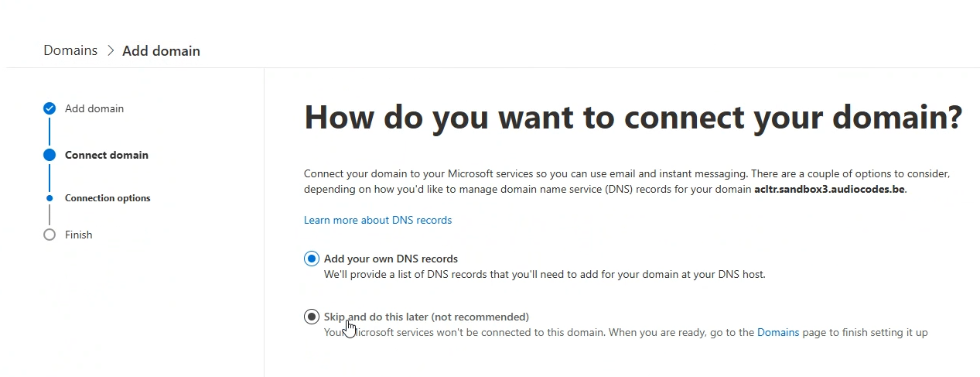This screenshot has height=377, width=980.
Task: Click the filled circle icon beside Connect domain
Action: pos(50,155)
